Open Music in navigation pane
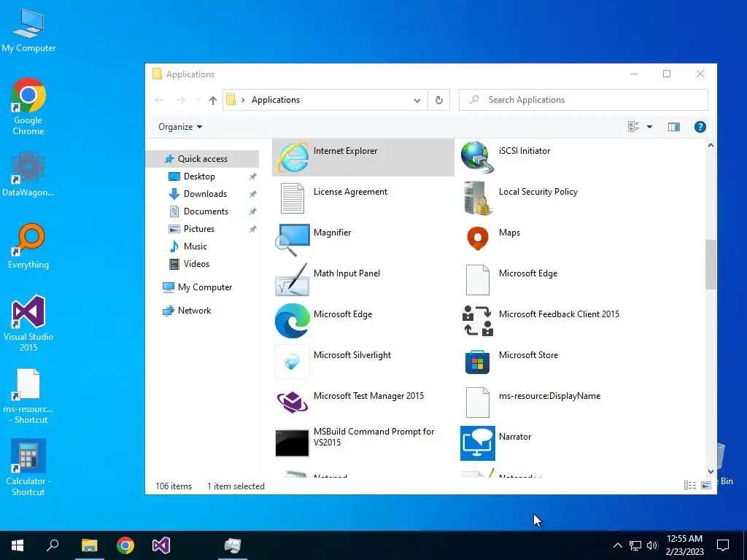Screen dimensions: 747x560 point(196,246)
